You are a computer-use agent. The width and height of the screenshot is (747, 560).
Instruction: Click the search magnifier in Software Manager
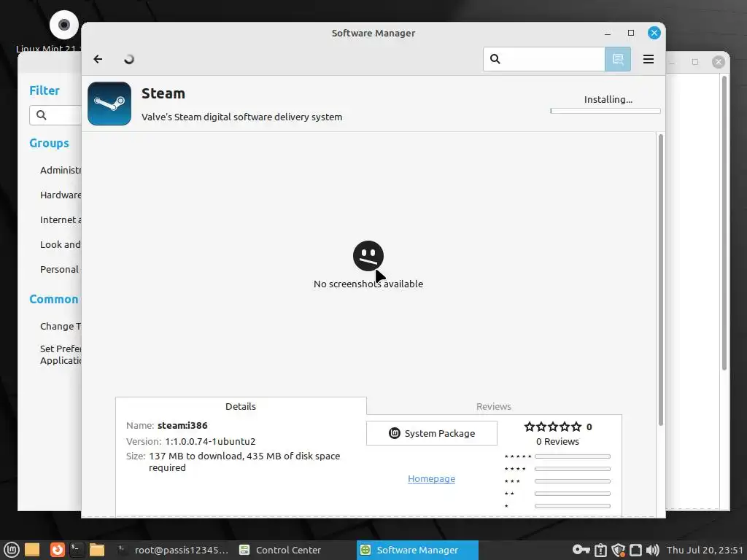[x=495, y=59]
